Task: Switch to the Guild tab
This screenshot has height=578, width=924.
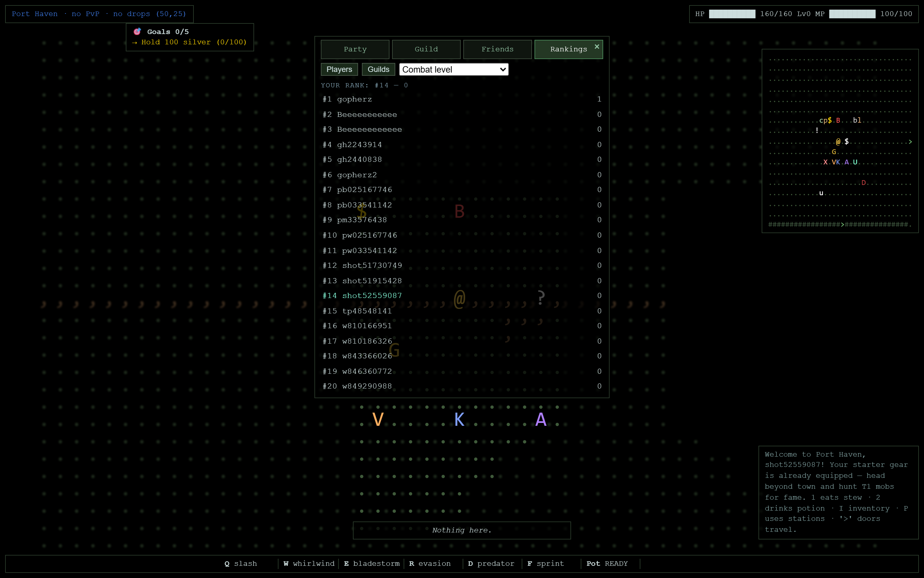Action: 426,49
